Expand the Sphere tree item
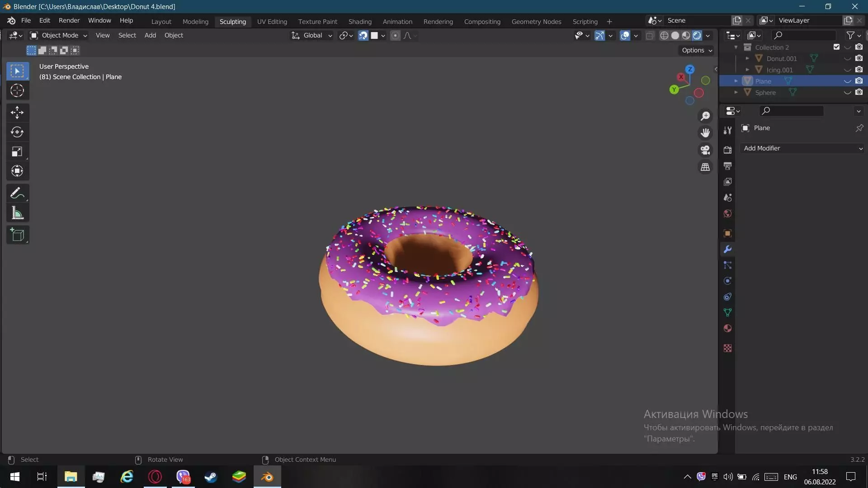 tap(736, 92)
